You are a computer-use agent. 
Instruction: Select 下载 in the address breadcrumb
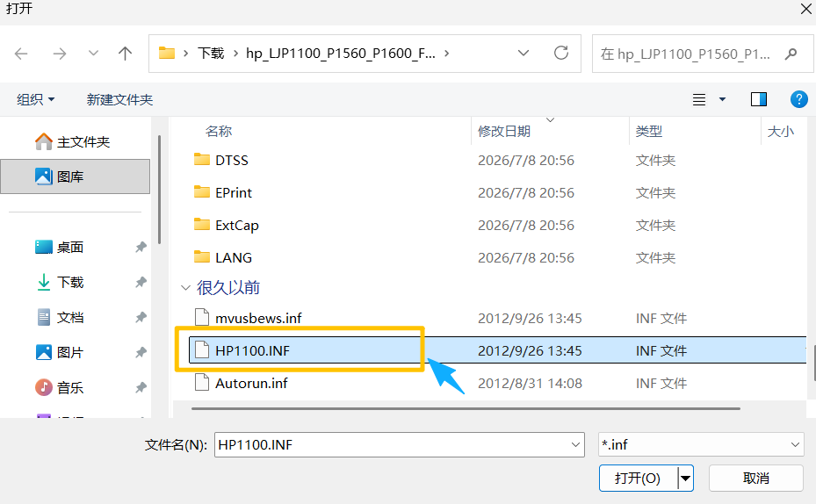(x=211, y=53)
